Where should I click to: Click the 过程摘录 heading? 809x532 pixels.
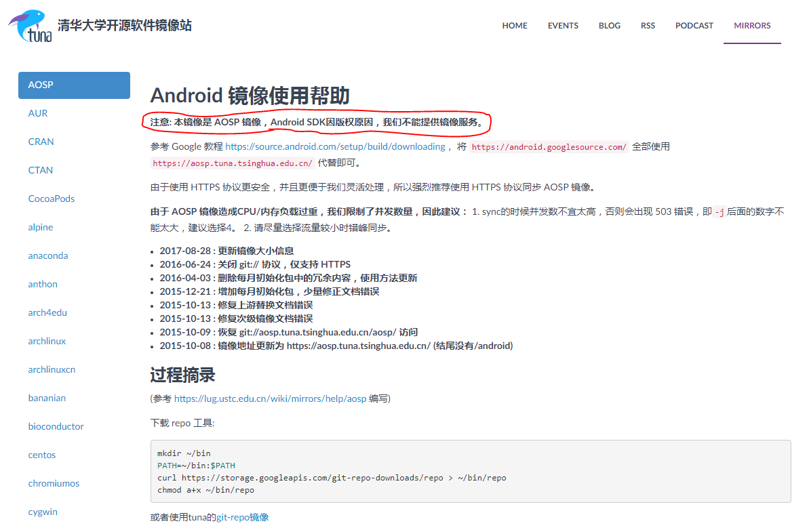pos(182,375)
